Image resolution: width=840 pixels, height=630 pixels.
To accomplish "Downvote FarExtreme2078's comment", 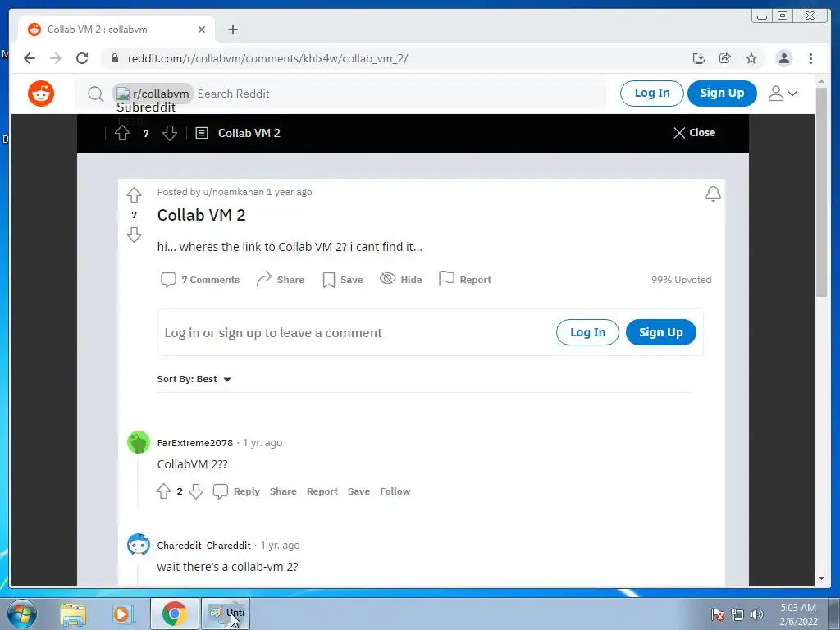I will pos(196,491).
